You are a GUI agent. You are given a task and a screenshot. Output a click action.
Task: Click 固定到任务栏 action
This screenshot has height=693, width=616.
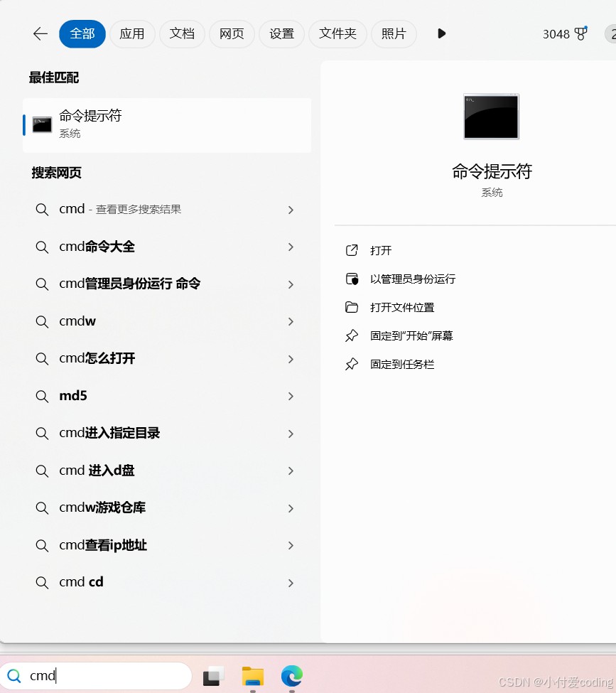(402, 364)
